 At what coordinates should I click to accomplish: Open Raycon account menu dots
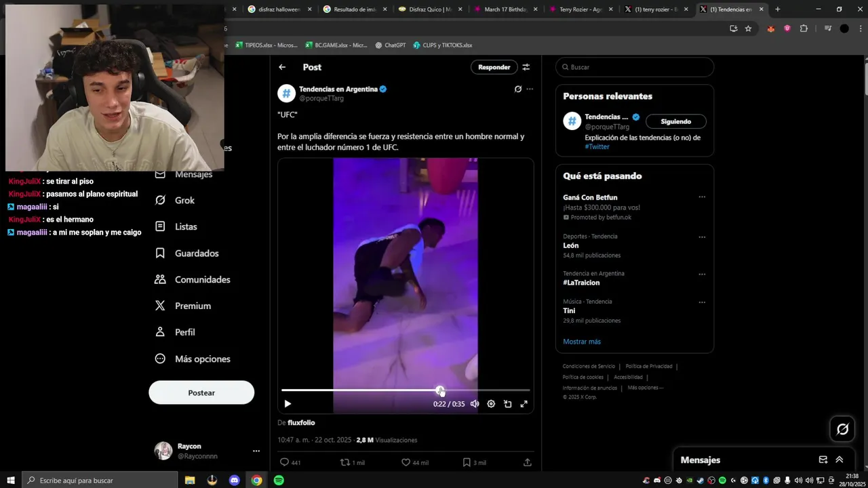point(256,451)
